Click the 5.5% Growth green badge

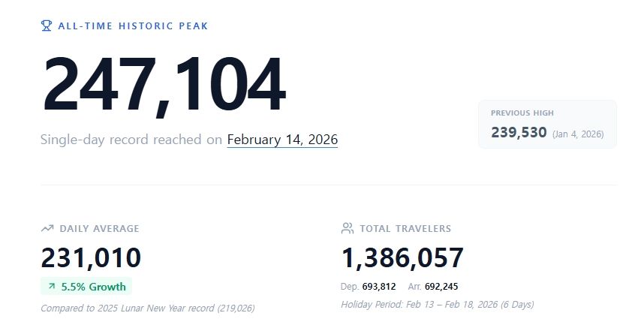tap(86, 286)
